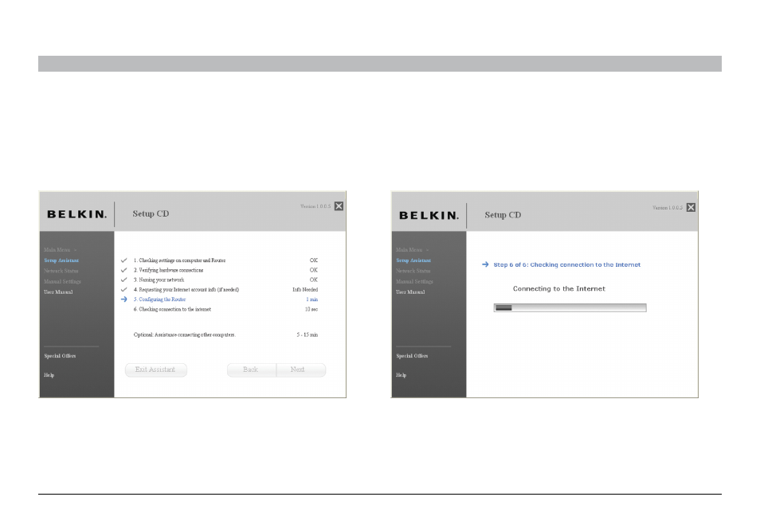The height and width of the screenshot is (532, 760).
Task: Click '10 sec' estimate for step 6
Action: coord(311,309)
